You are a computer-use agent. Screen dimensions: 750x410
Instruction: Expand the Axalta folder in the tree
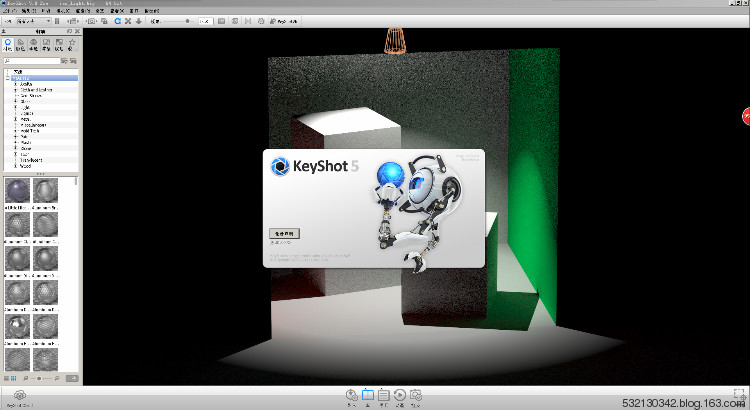click(x=15, y=84)
